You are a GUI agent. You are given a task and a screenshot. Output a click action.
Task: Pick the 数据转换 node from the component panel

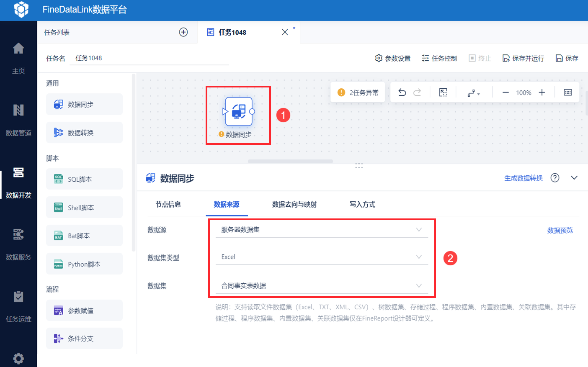click(84, 133)
